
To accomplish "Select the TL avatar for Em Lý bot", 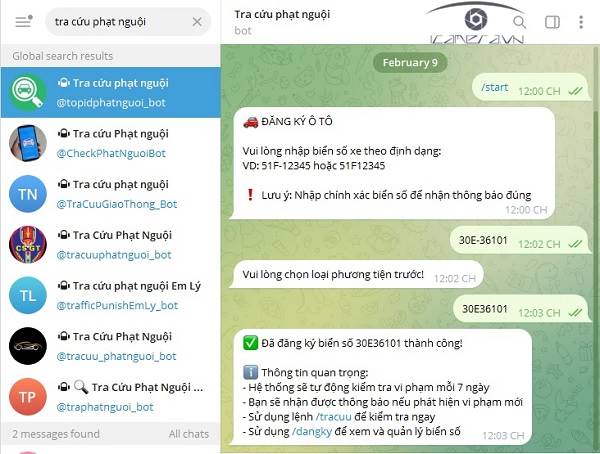I will (28, 296).
